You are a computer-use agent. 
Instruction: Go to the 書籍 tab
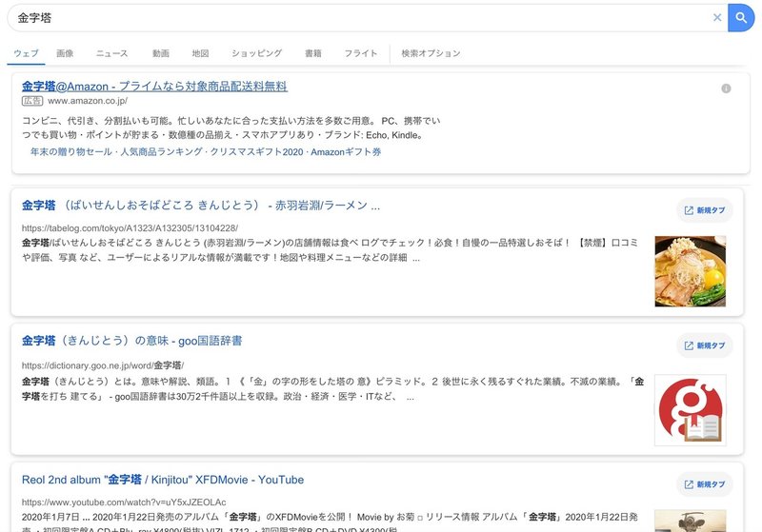pos(313,53)
